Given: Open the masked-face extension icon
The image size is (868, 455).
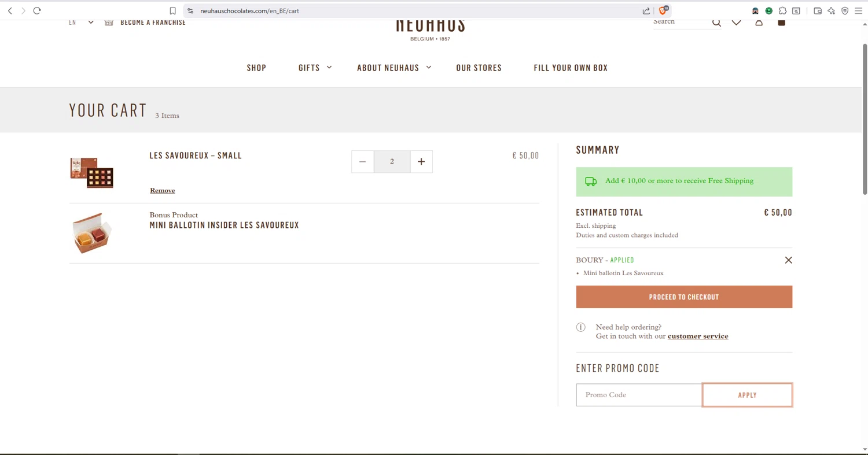Looking at the screenshot, I should [755, 10].
